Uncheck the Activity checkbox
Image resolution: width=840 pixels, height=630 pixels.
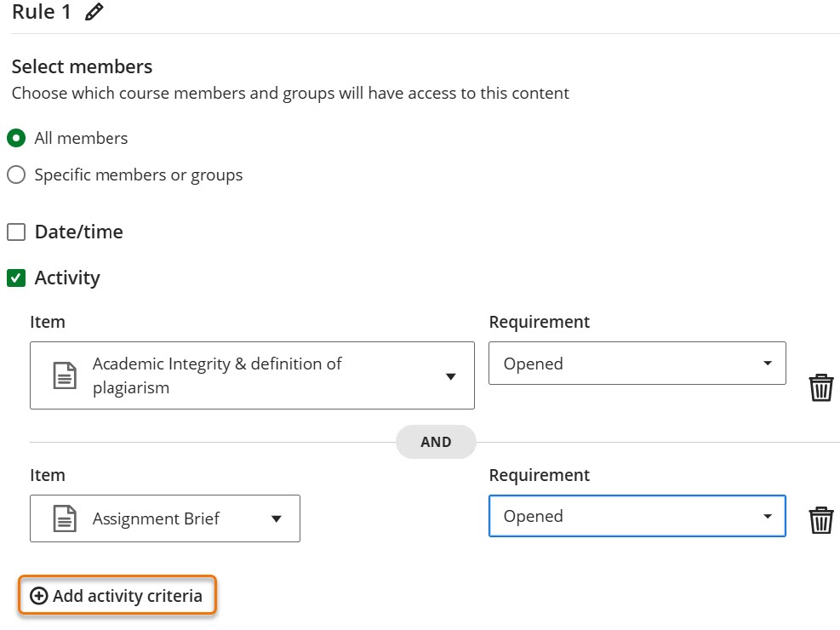tap(16, 278)
